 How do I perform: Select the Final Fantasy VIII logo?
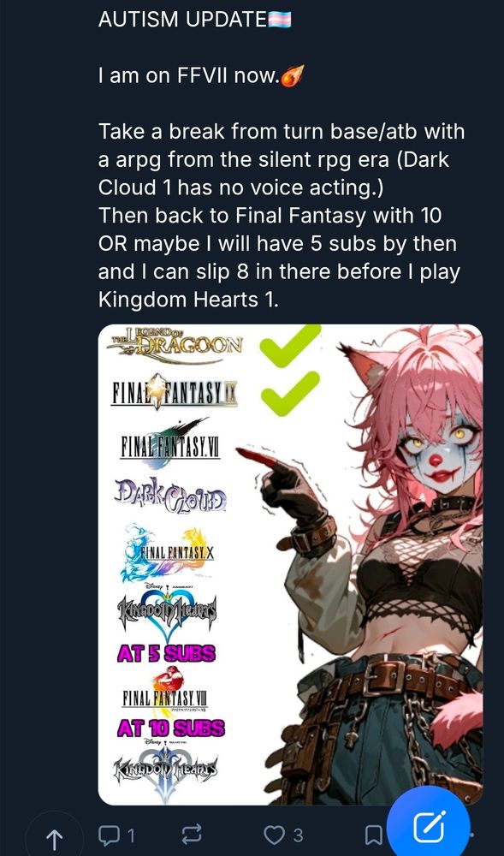[x=163, y=692]
